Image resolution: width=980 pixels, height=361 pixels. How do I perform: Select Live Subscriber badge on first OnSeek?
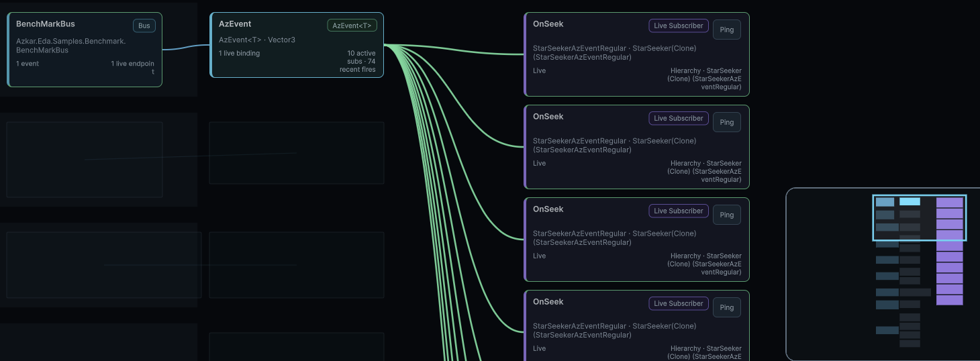click(x=678, y=25)
